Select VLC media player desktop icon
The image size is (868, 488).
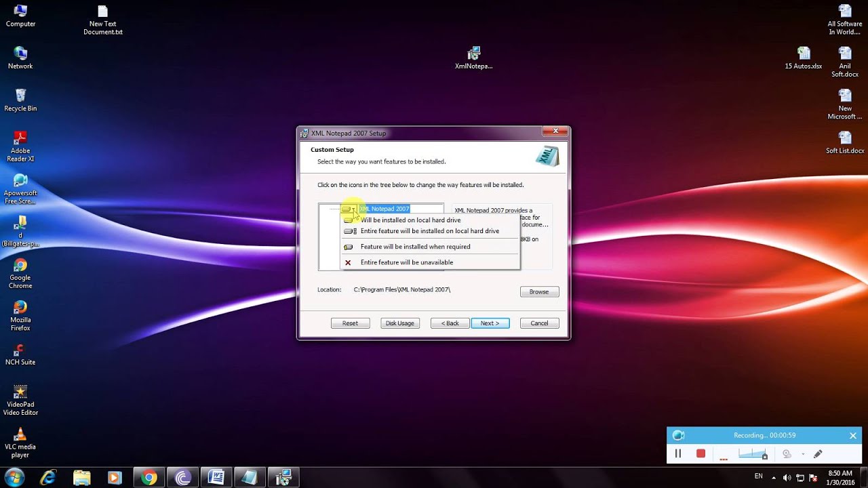click(20, 442)
